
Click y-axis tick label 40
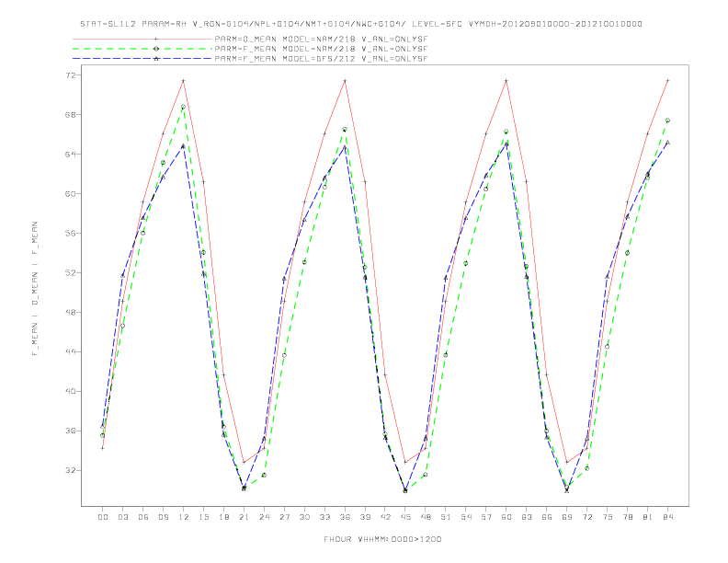72,392
